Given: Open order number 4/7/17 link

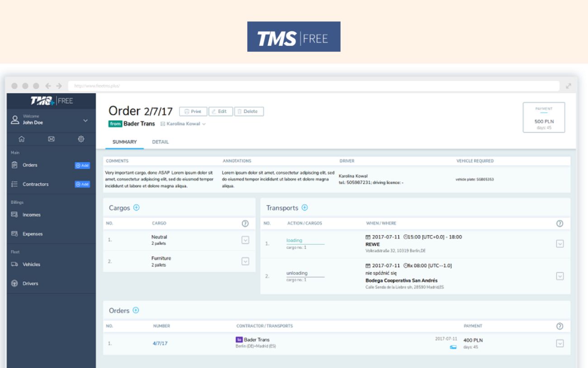Looking at the screenshot, I should (160, 344).
